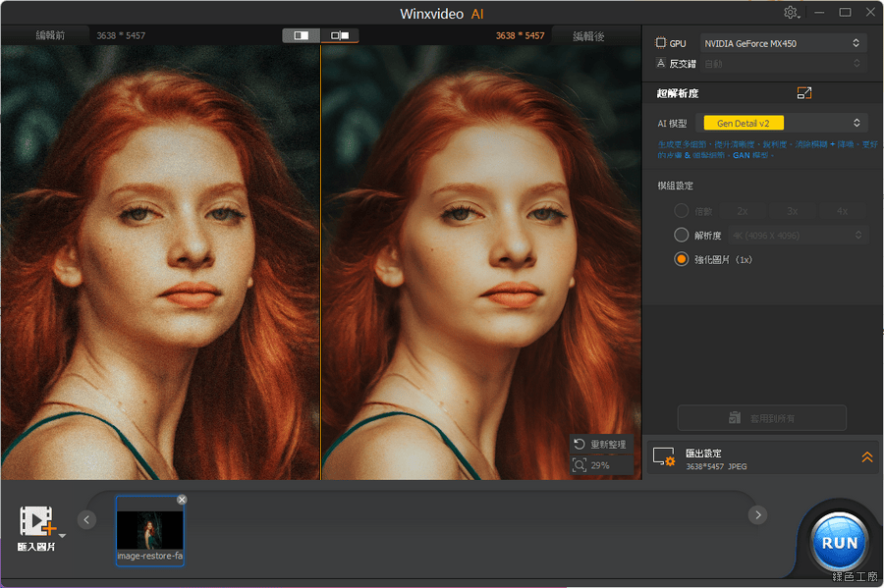
Task: Select the 倍數 radio option
Action: (681, 211)
